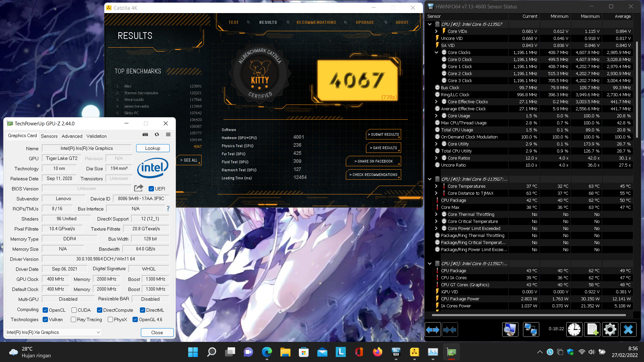
Task: Click HWiNFO horizontal scrollbar
Action: pyautogui.click(x=529, y=315)
